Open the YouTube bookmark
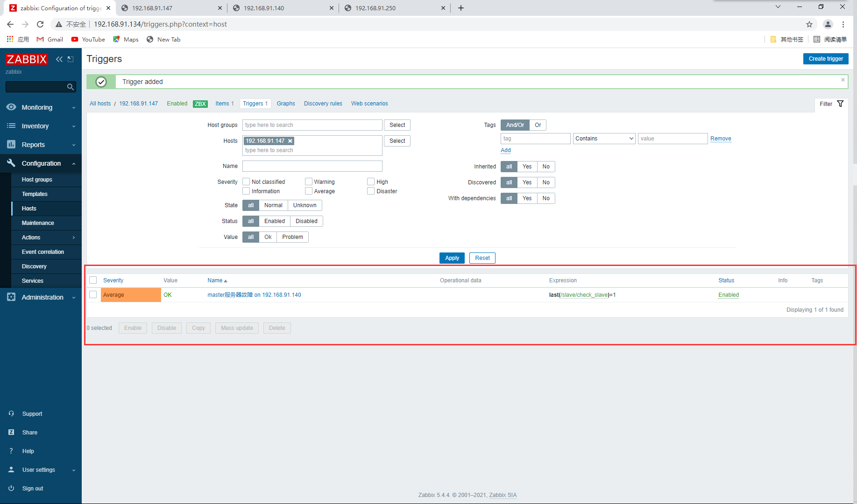857x504 pixels. pyautogui.click(x=88, y=39)
